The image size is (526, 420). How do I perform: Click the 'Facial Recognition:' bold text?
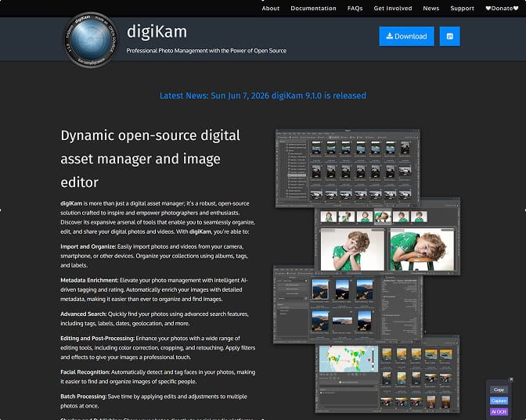[85, 372]
